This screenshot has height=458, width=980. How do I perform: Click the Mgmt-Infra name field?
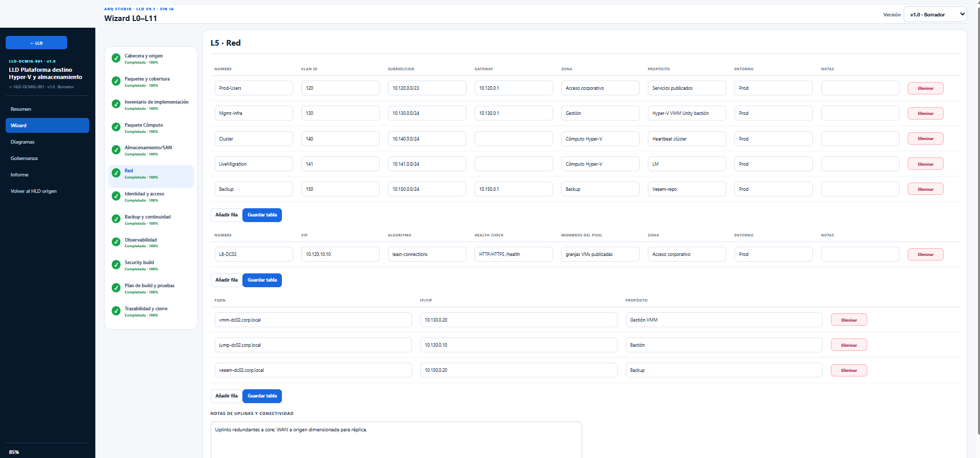point(254,113)
